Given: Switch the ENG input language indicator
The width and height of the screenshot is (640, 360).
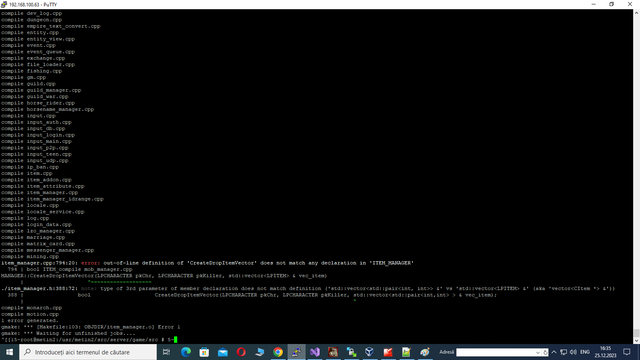Looking at the screenshot, I should coord(585,352).
